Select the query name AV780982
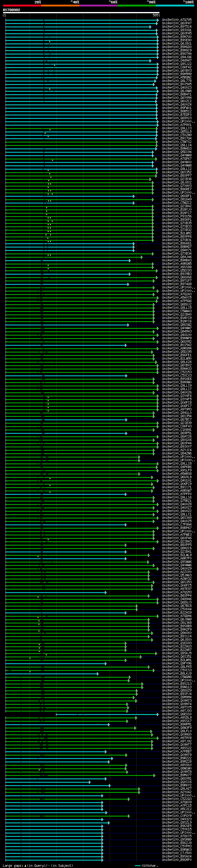 11,10
